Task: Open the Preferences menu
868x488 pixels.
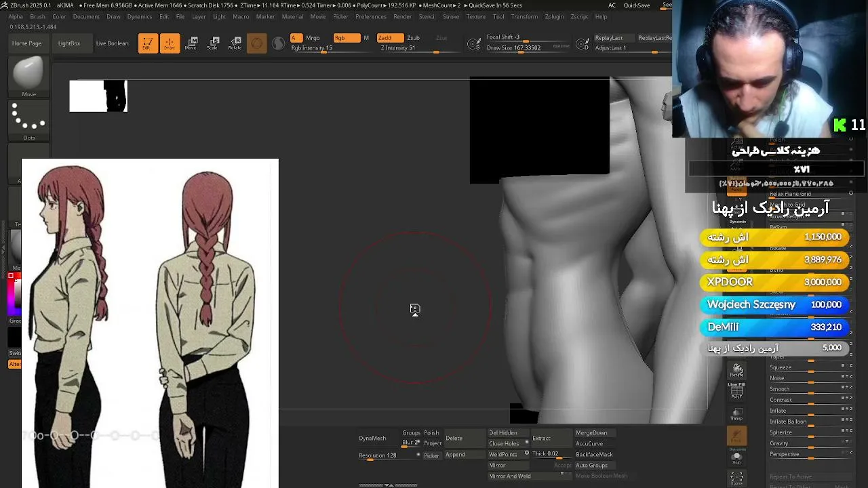Action: (371, 17)
